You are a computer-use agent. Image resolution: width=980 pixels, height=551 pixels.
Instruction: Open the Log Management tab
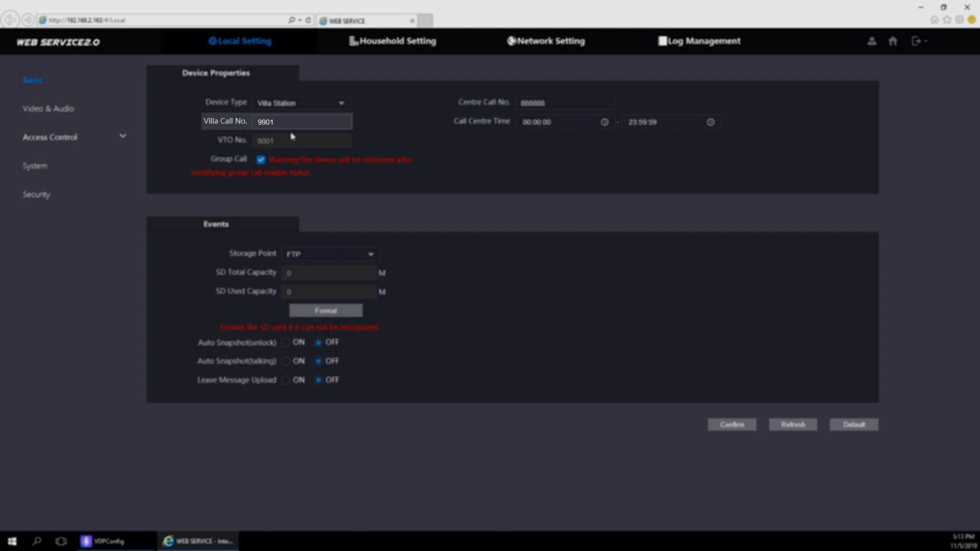pos(700,41)
